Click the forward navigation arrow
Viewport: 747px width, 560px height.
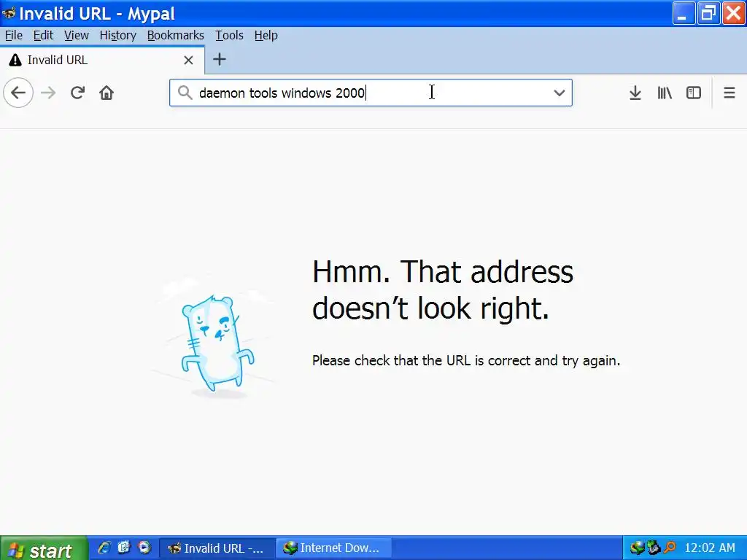[48, 93]
